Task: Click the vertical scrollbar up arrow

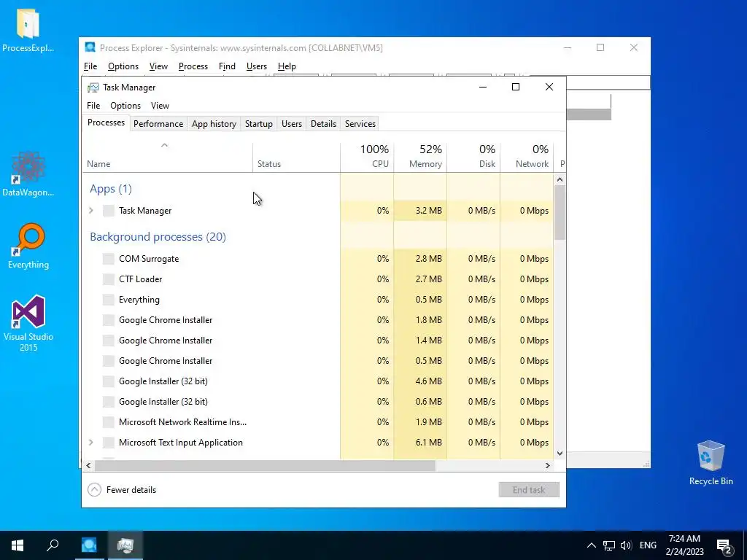Action: [x=560, y=179]
